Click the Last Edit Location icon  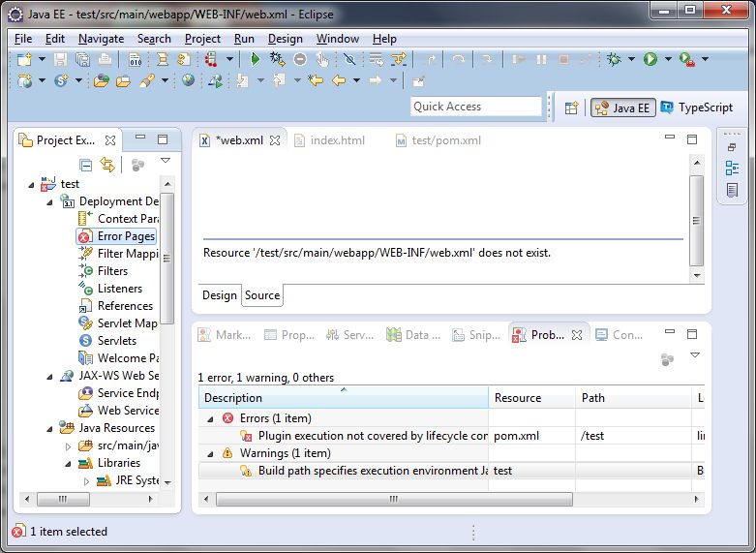click(x=316, y=80)
